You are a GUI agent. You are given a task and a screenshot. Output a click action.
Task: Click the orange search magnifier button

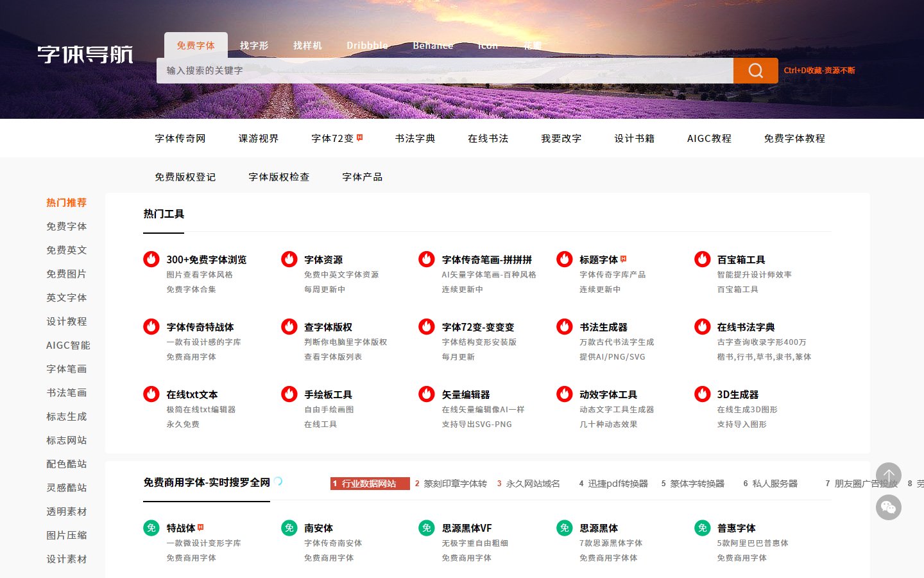click(x=756, y=71)
